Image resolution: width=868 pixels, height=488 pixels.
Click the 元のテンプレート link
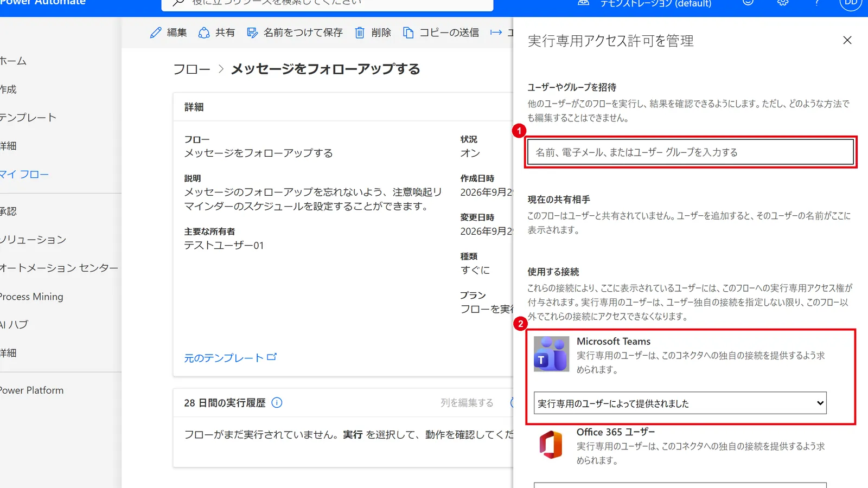click(224, 358)
